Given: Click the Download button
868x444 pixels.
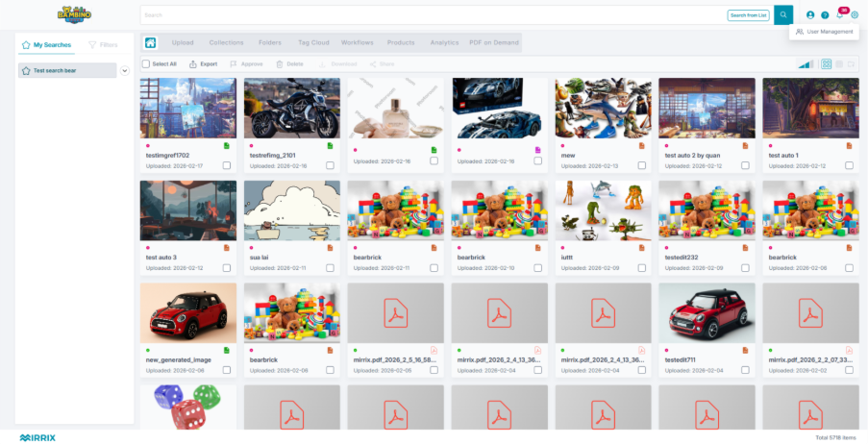Looking at the screenshot, I should coord(337,64).
